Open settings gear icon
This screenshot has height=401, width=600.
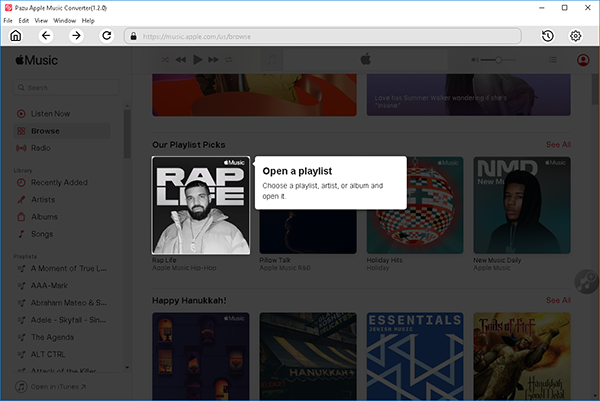[576, 36]
